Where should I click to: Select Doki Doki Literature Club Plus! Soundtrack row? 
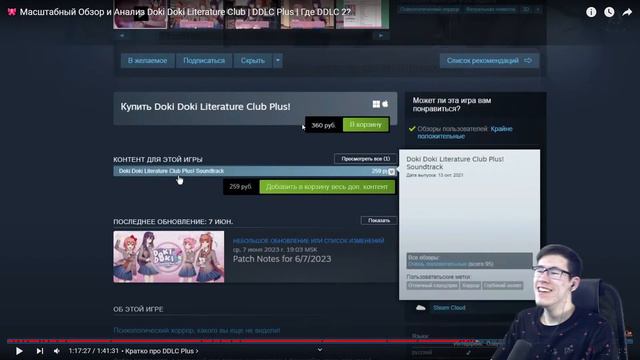(255, 171)
